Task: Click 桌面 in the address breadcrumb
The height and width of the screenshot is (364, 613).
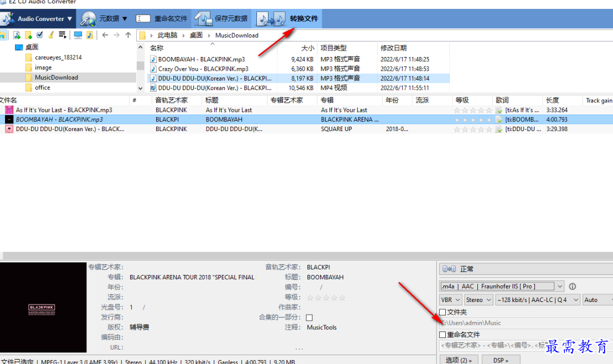Action: point(196,35)
